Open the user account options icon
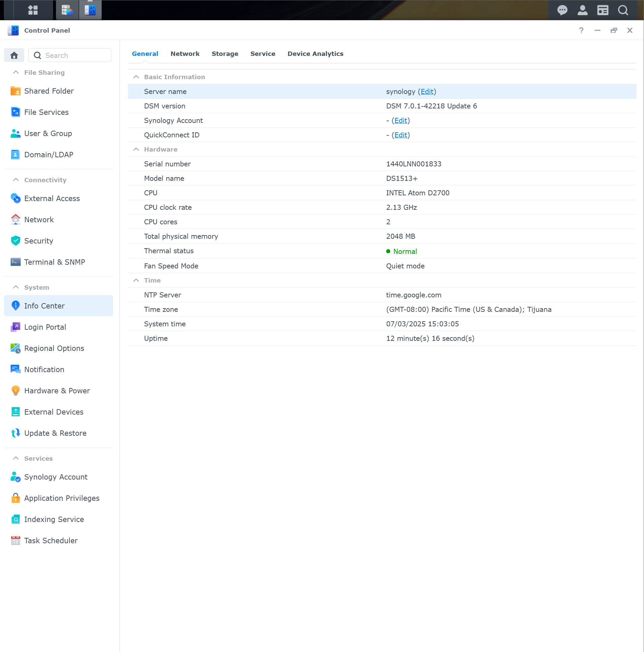The height and width of the screenshot is (652, 644). tap(582, 10)
